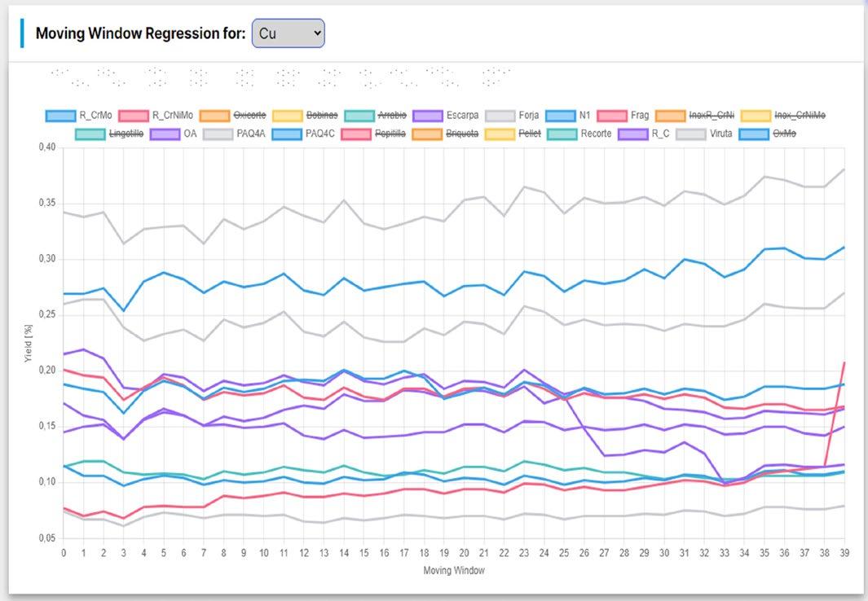Click the '0,10' y-axis tick label
Image resolution: width=868 pixels, height=601 pixels.
click(x=47, y=482)
